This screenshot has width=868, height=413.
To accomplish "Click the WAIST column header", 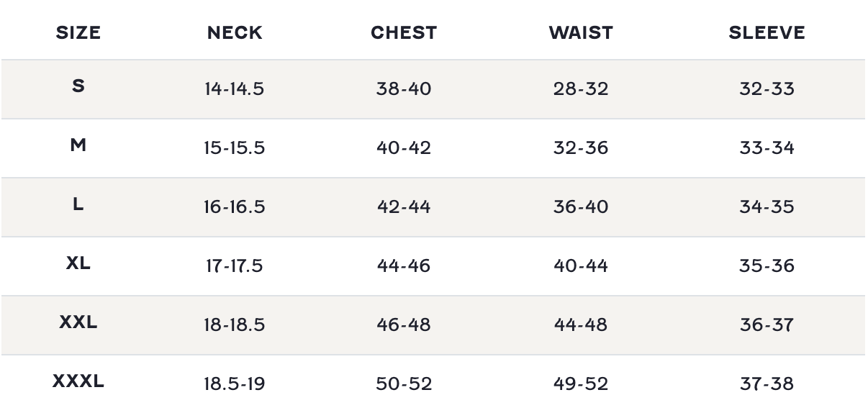I will (x=581, y=33).
